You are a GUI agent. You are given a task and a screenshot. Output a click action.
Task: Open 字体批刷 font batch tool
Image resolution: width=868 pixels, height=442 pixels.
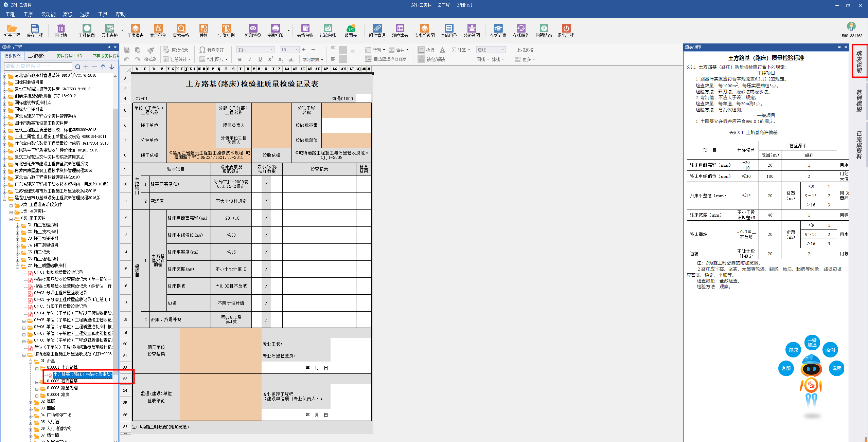pos(226,31)
